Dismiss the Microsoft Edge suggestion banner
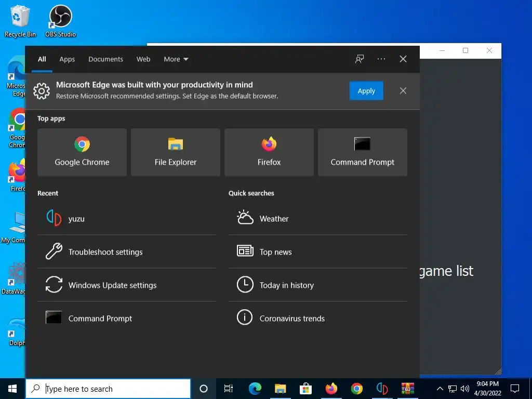This screenshot has width=532, height=399. pos(403,90)
